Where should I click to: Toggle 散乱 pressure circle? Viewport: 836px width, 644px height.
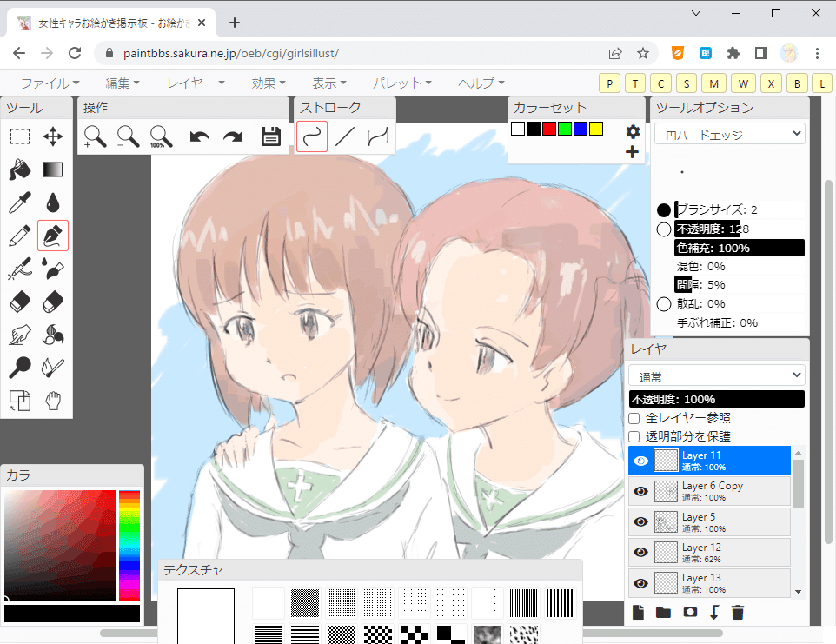(664, 304)
